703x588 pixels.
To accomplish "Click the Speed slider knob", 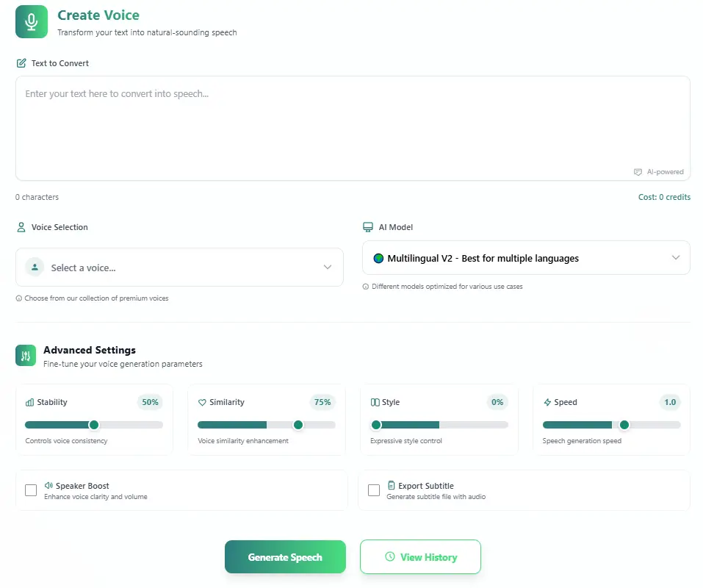I will tap(624, 425).
